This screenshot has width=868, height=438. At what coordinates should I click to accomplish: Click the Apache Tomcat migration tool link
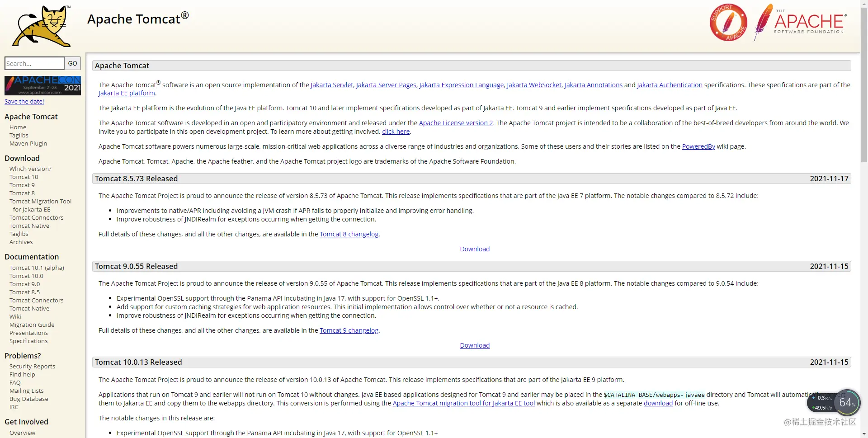[x=464, y=403]
